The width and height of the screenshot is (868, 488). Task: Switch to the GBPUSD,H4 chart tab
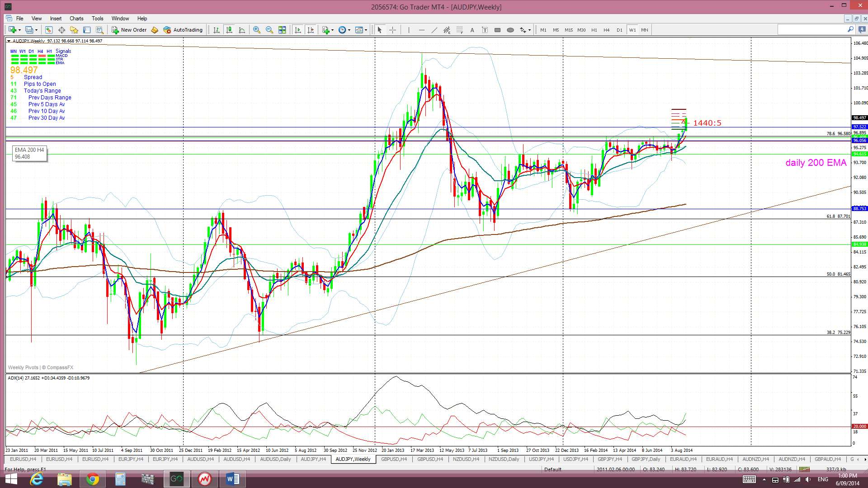(x=394, y=459)
